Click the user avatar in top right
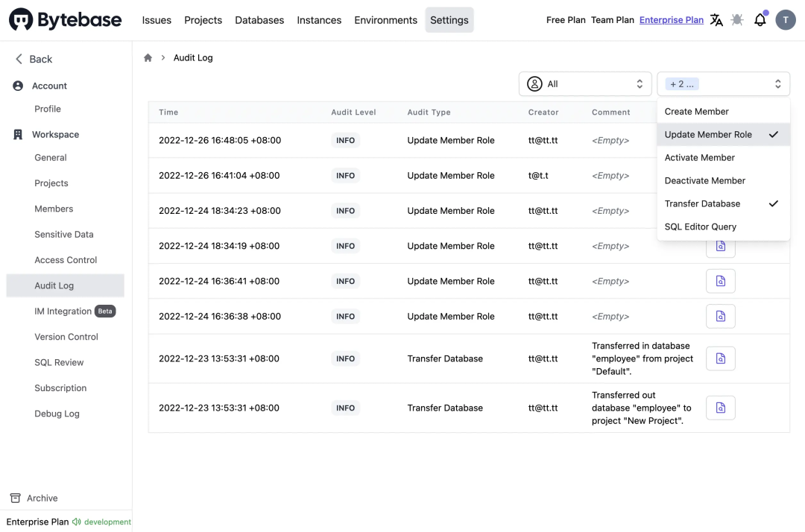 pyautogui.click(x=785, y=20)
